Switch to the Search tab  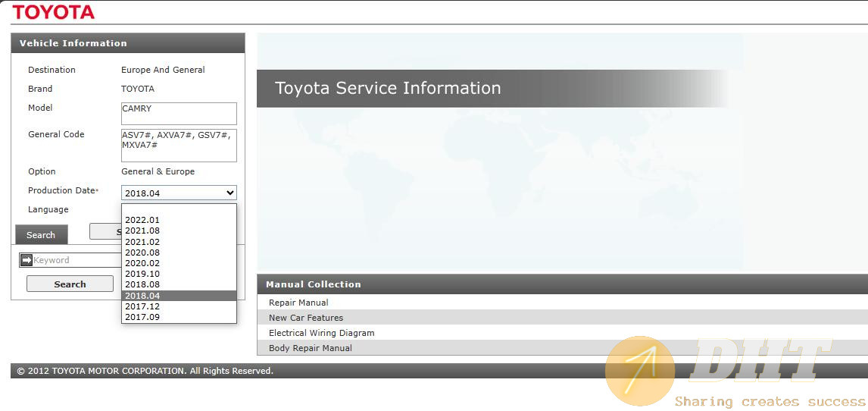41,234
